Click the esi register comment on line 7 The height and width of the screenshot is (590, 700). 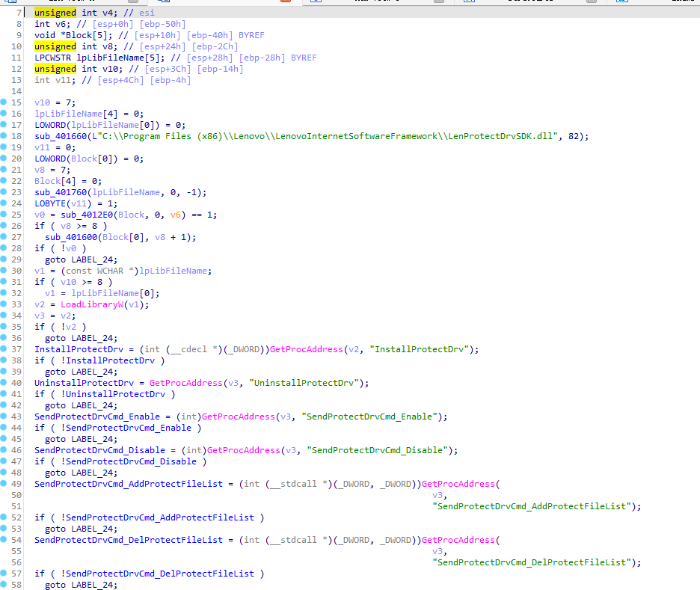147,13
